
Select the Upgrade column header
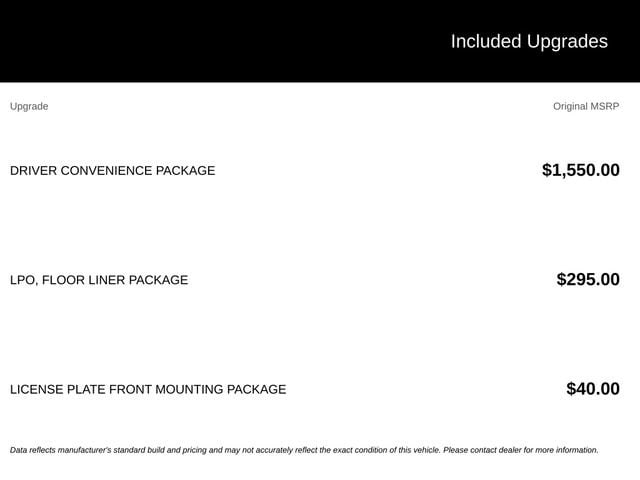click(x=29, y=106)
